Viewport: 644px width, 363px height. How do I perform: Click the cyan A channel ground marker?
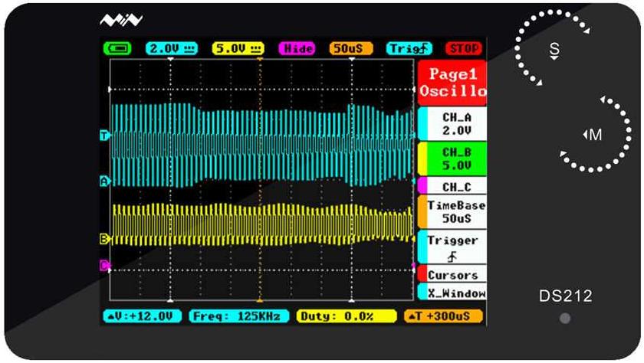pyautogui.click(x=105, y=181)
